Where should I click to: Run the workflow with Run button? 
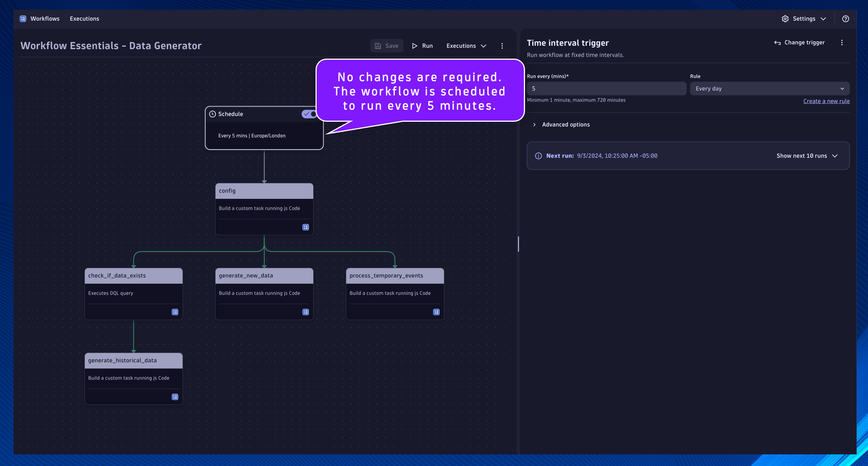coord(422,46)
